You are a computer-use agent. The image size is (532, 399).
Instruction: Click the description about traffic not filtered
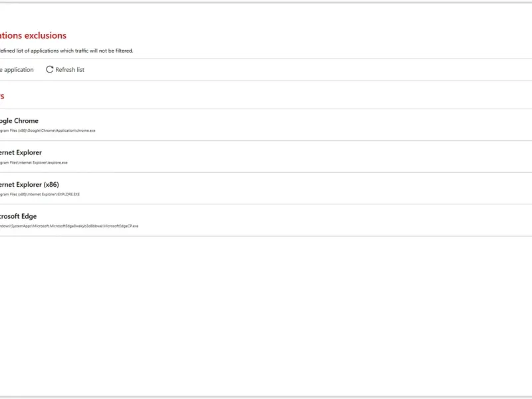(66, 51)
